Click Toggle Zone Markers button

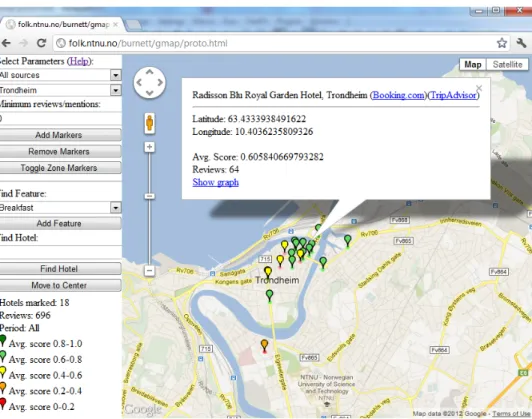pyautogui.click(x=60, y=168)
